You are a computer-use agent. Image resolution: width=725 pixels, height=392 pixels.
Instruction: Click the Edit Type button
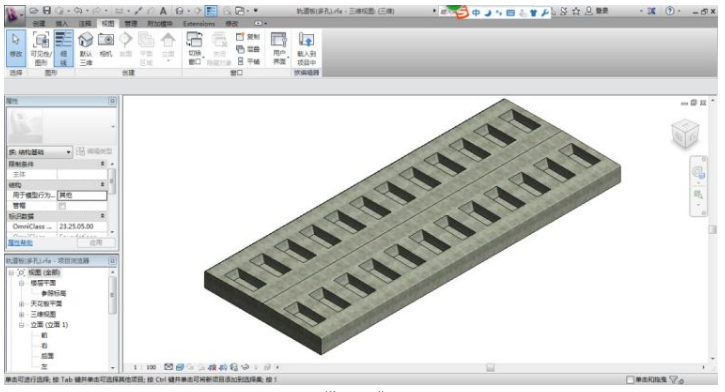pos(94,152)
